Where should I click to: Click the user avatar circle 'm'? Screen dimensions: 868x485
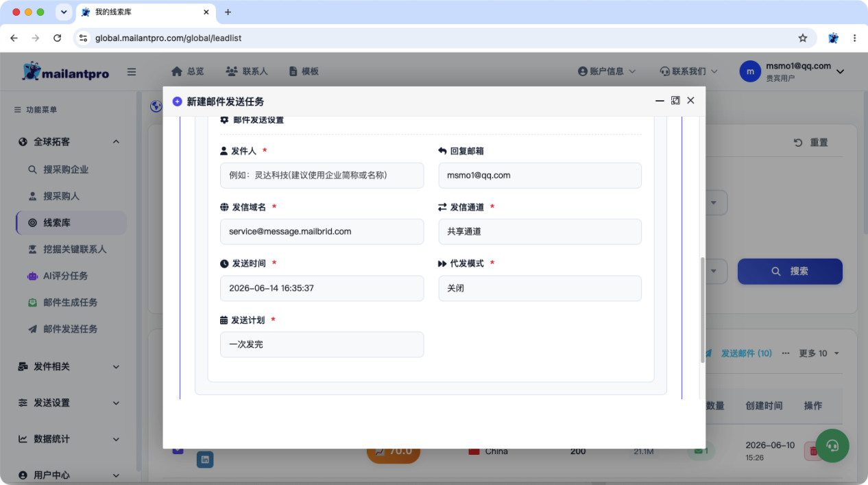coord(750,71)
